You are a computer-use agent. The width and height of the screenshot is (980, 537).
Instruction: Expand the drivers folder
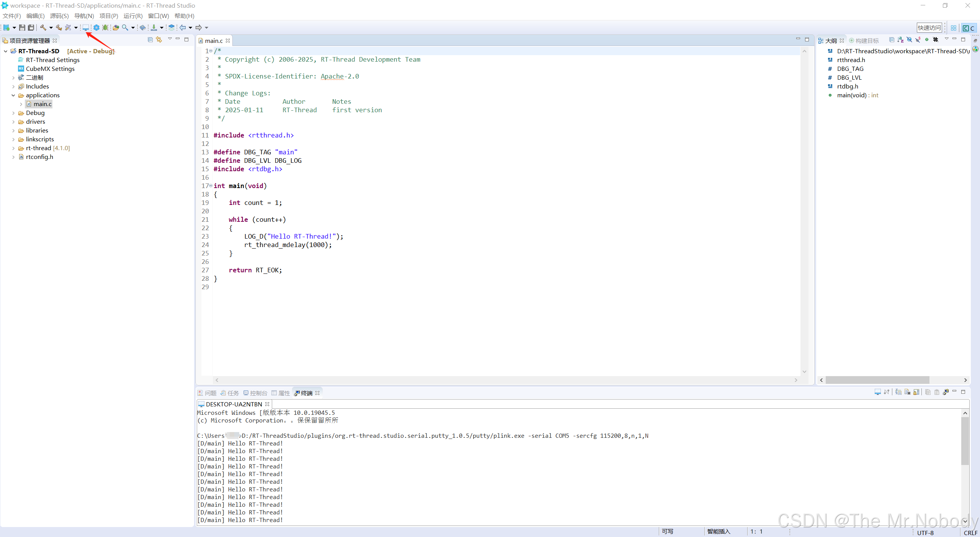pyautogui.click(x=13, y=122)
